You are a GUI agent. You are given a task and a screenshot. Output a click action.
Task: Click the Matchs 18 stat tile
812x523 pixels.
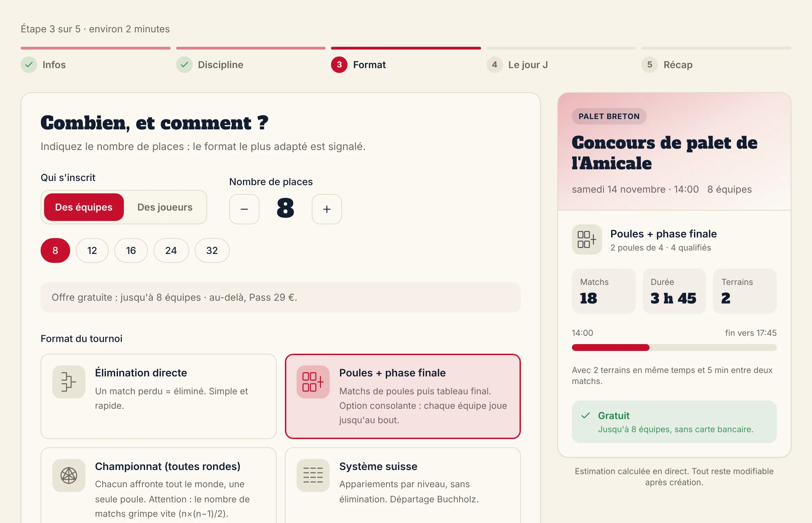tap(603, 291)
